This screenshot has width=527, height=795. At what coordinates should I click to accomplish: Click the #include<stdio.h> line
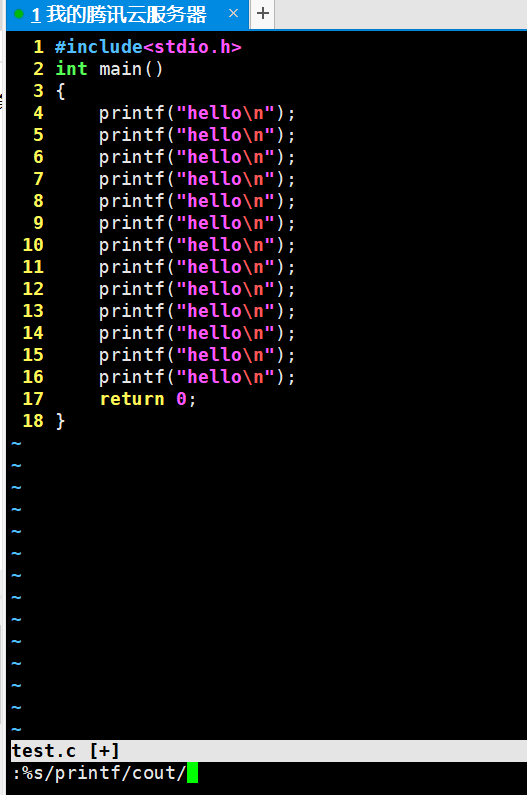[x=148, y=47]
